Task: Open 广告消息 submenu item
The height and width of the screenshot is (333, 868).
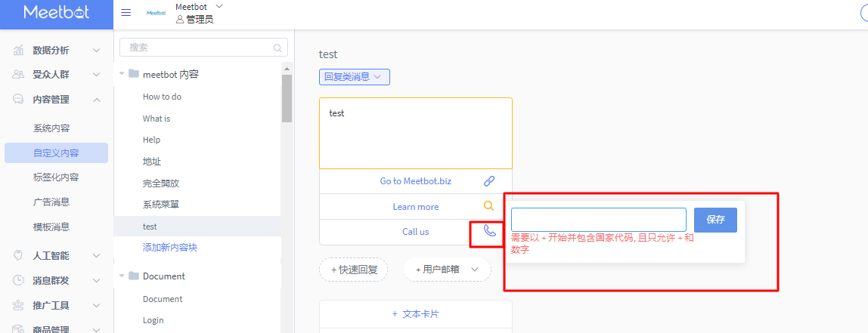Action: coord(51,202)
